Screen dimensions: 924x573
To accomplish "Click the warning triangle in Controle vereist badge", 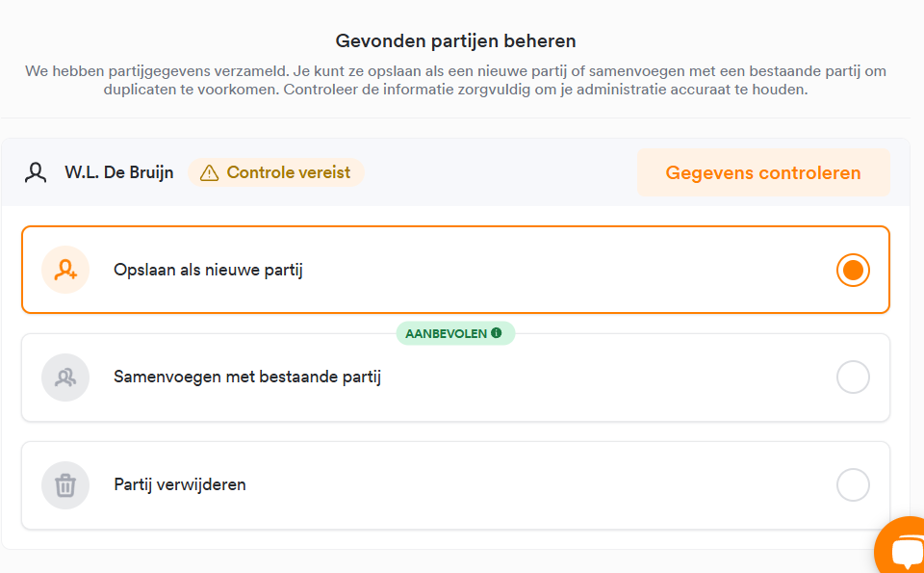I will 209,172.
